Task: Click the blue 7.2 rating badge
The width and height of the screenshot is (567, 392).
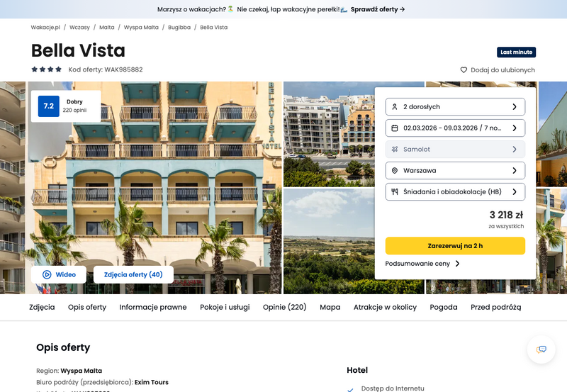Action: 48,106
